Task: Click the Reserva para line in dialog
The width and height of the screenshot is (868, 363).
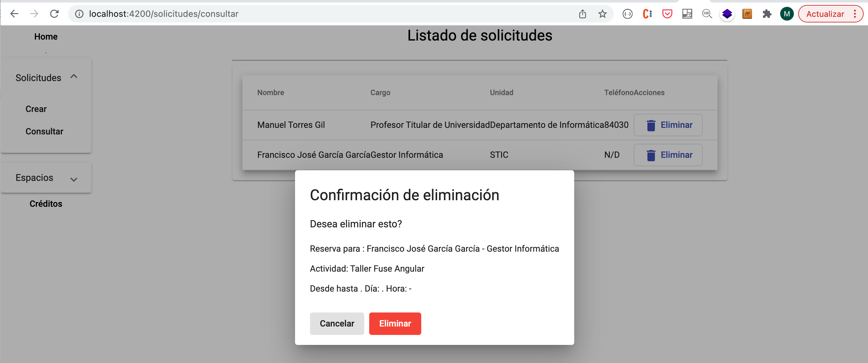Action: [434, 249]
